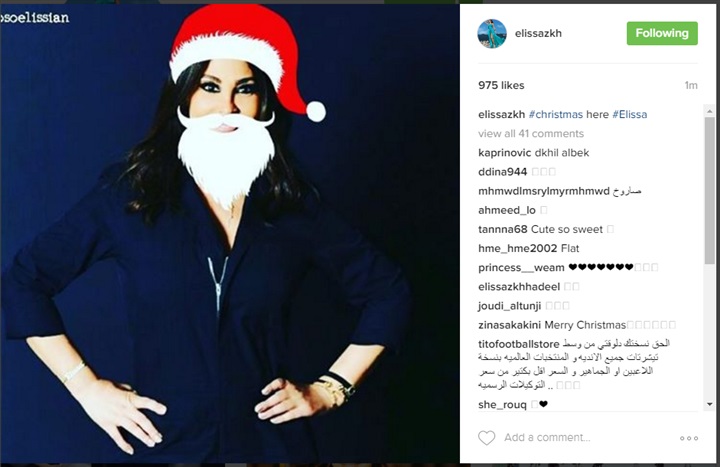Viewport: 720px width, 467px height.
Task: Open tannna68 commenter profile
Action: pyautogui.click(x=502, y=229)
